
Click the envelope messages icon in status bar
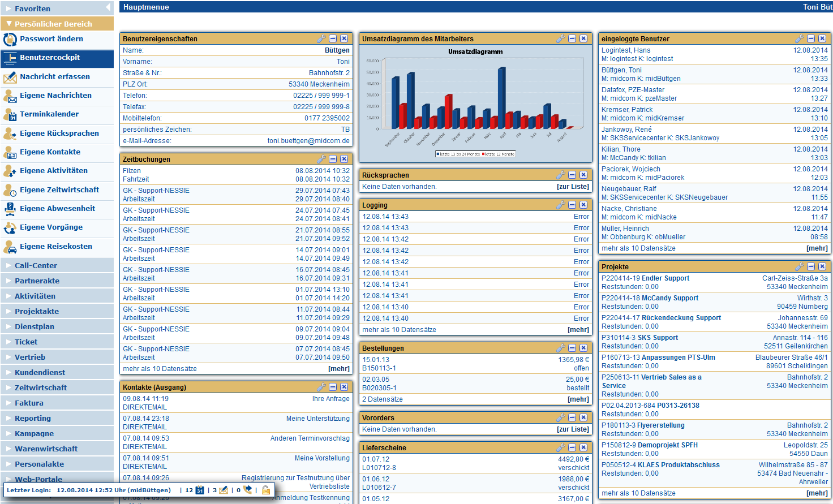tap(224, 490)
